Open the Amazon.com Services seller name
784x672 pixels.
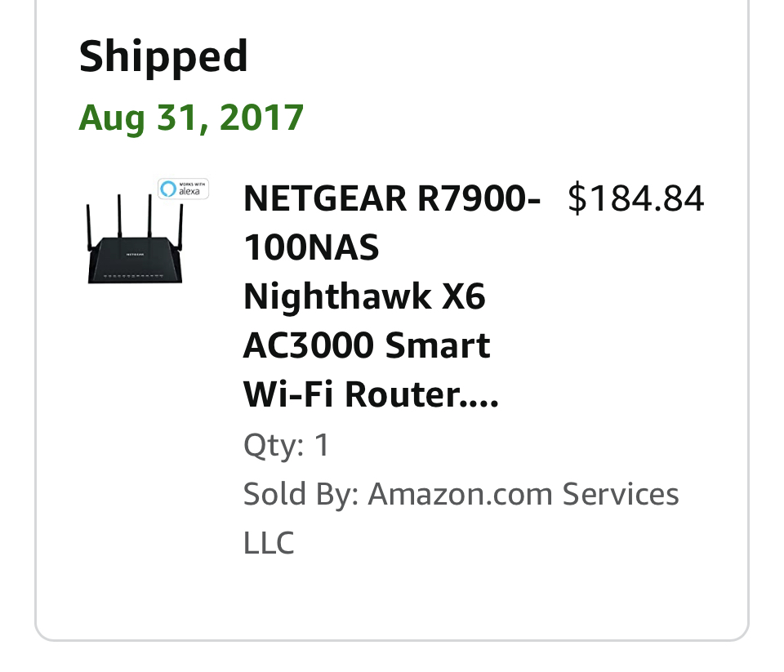[523, 494]
